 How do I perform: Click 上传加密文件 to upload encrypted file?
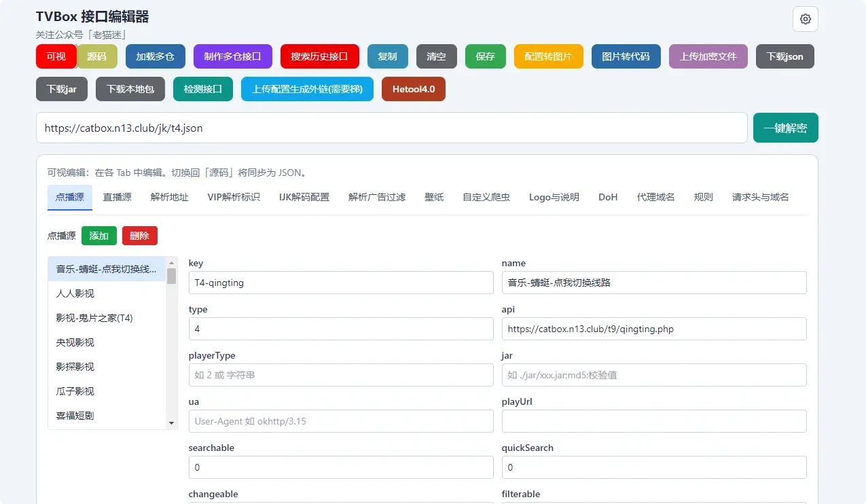coord(708,56)
